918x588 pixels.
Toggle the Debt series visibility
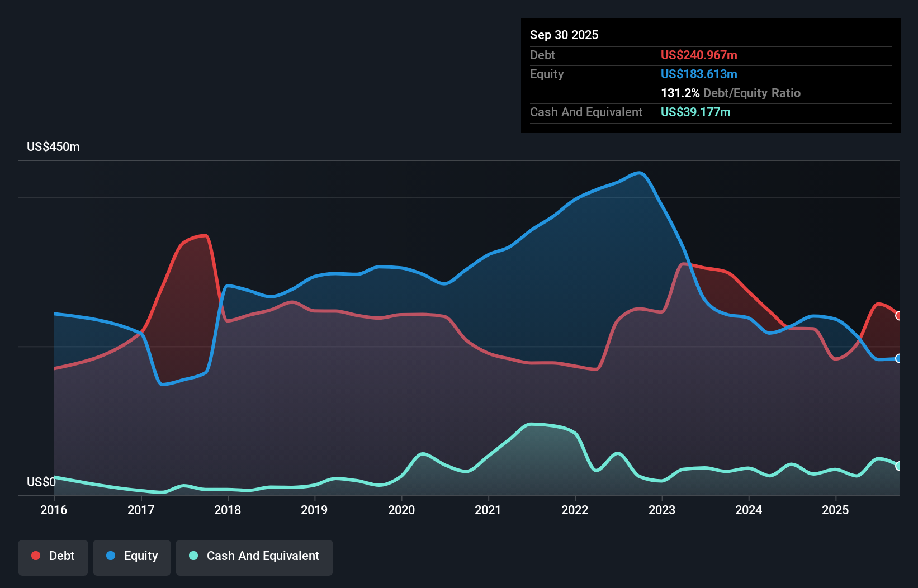tap(53, 556)
